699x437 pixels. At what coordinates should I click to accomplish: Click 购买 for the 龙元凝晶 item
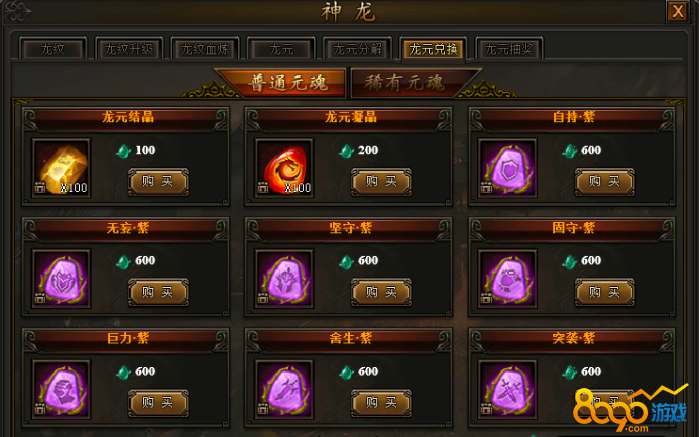(381, 181)
